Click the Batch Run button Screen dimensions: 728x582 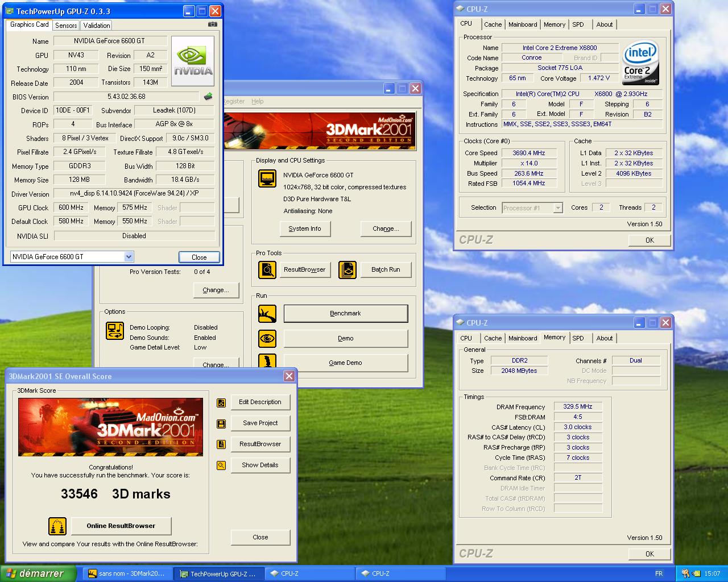386,270
